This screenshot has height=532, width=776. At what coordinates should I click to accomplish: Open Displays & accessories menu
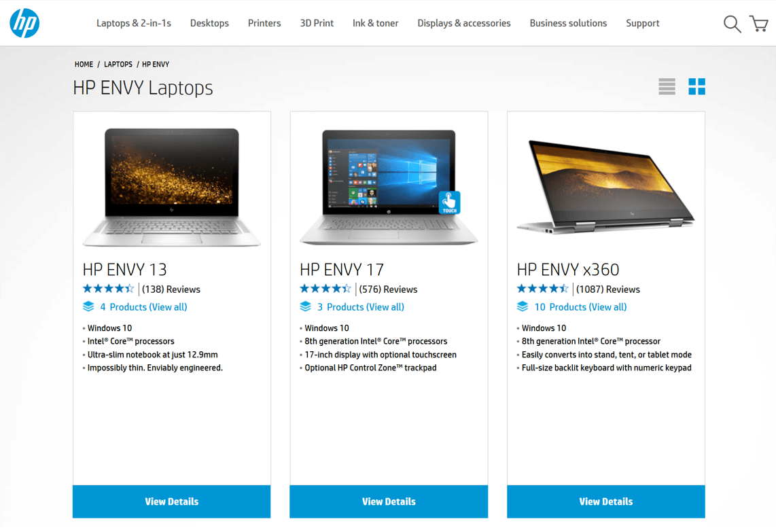463,23
